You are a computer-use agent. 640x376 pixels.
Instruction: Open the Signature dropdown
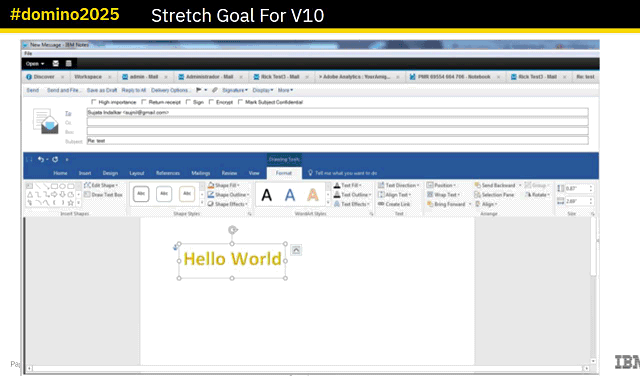pos(235,90)
